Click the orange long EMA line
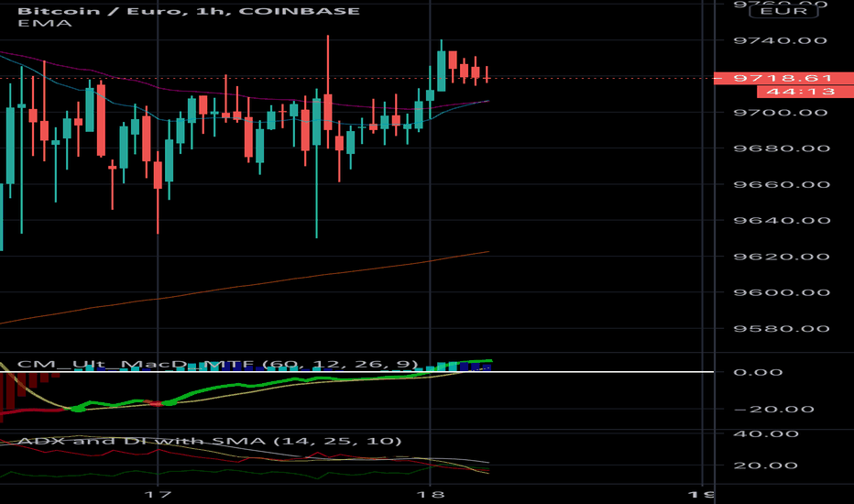 245,287
